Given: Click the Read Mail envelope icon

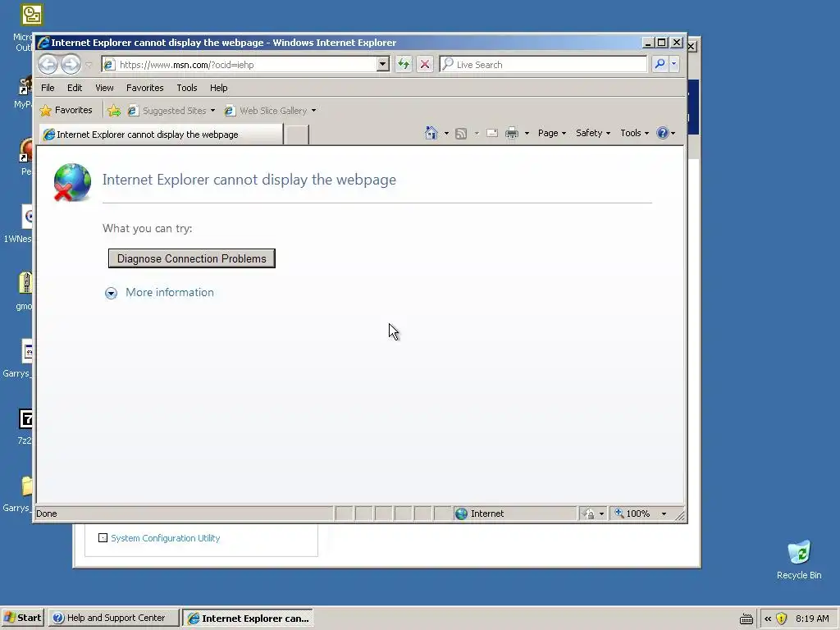Looking at the screenshot, I should click(492, 133).
